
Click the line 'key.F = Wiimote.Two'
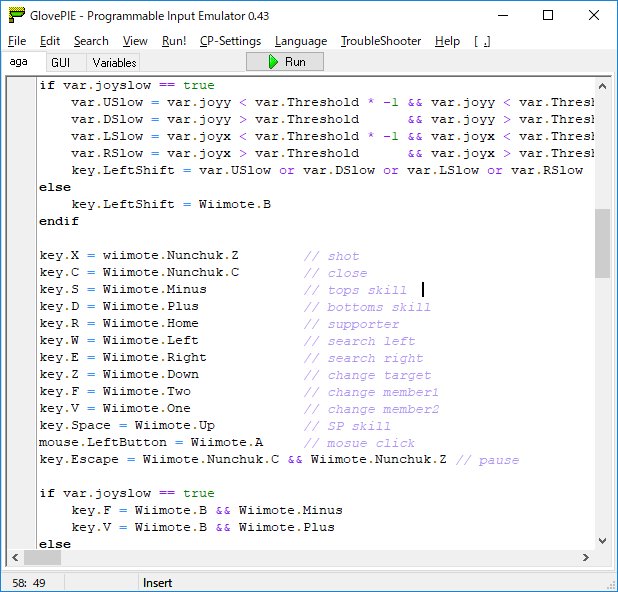tap(115, 391)
